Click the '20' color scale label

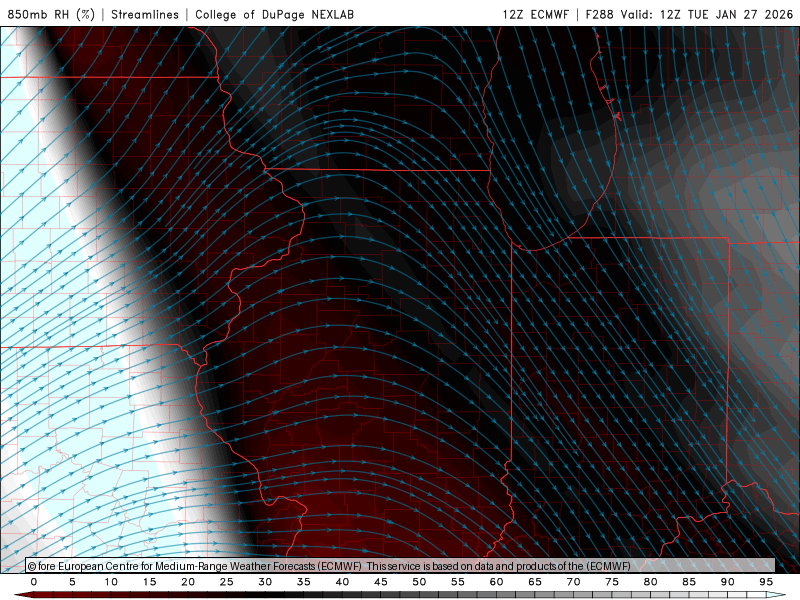[x=188, y=582]
